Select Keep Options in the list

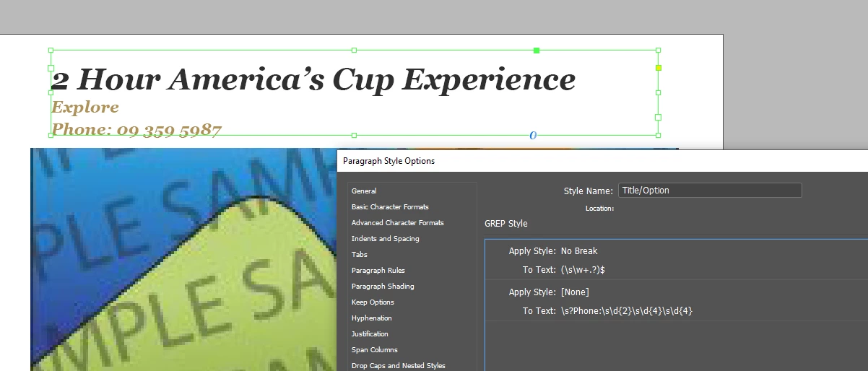point(373,302)
